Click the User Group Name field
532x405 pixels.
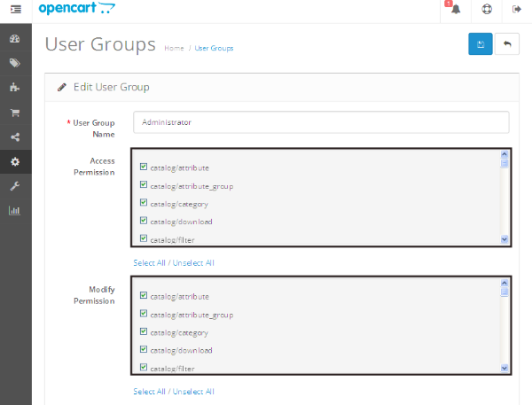(320, 121)
